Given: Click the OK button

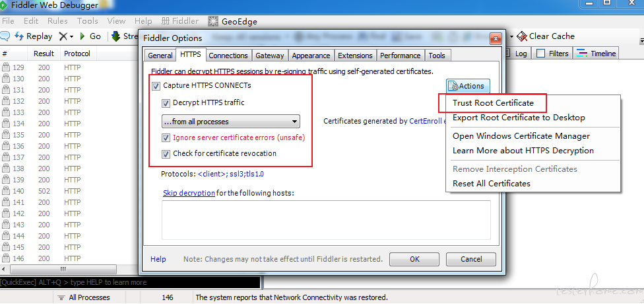Looking at the screenshot, I should (414, 259).
